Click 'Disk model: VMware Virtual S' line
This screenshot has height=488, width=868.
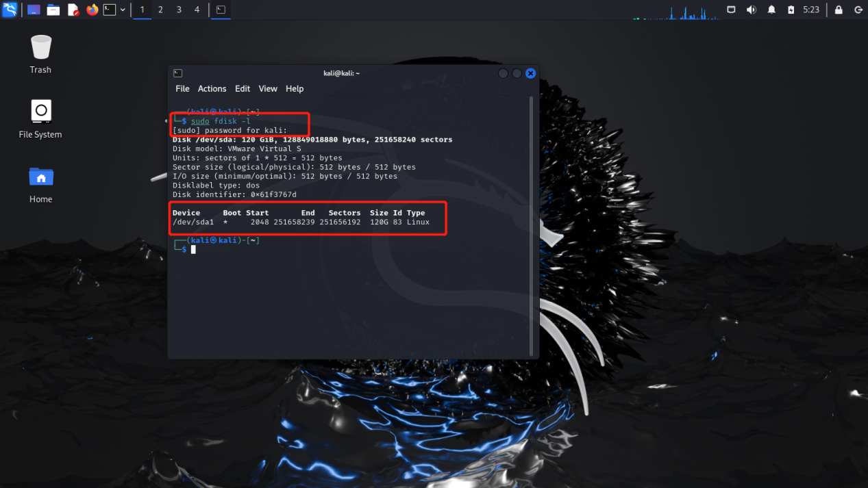point(237,149)
